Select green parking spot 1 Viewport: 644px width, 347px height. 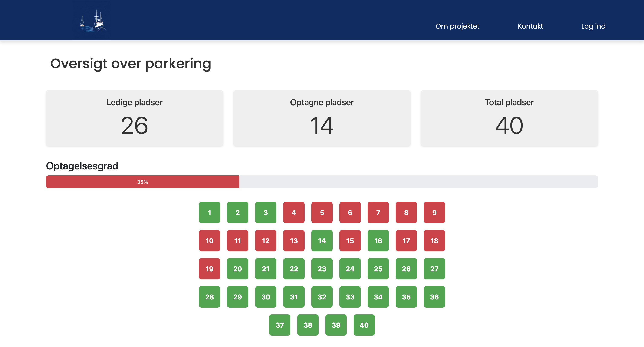click(209, 213)
